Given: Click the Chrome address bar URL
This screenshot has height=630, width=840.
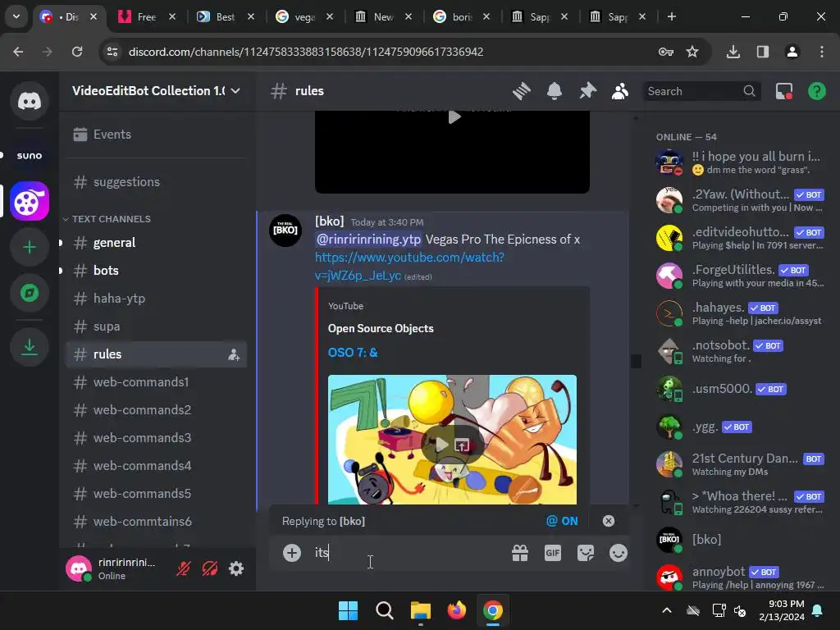Looking at the screenshot, I should [306, 52].
